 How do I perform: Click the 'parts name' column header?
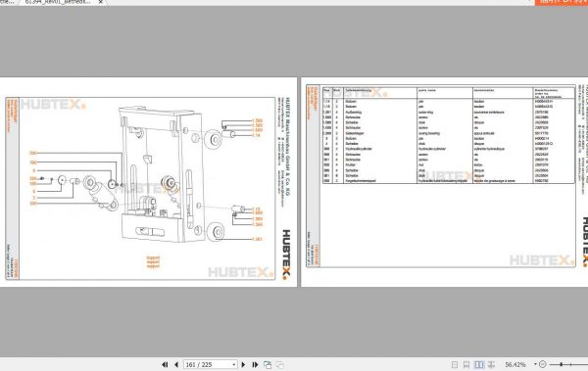click(x=426, y=90)
